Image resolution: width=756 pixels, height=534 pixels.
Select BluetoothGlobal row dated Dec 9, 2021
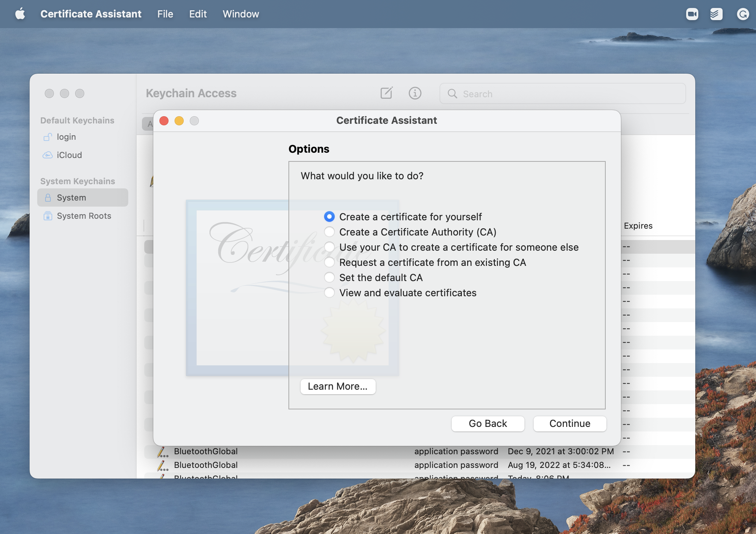[419, 452]
